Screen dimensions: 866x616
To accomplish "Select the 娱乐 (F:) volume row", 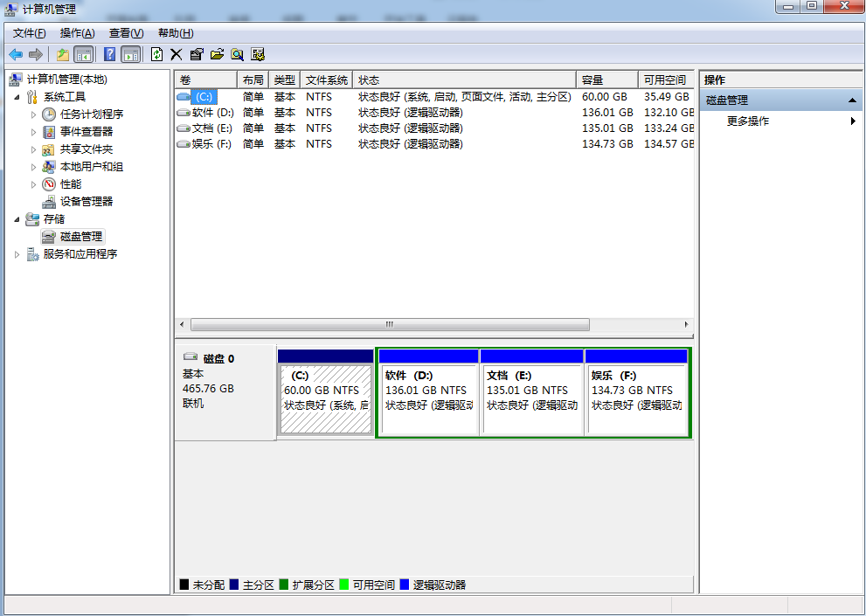I will 434,143.
